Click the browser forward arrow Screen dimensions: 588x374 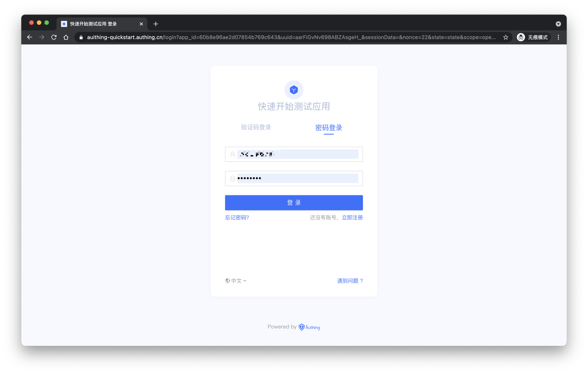point(42,37)
